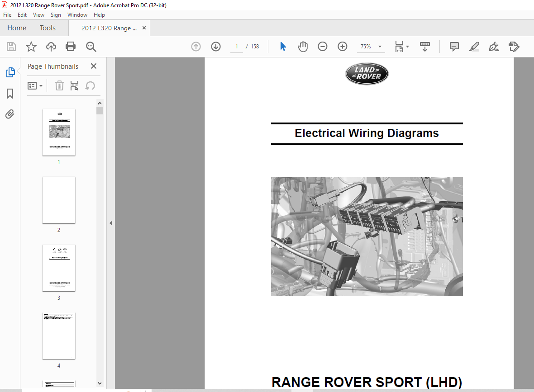Click the share or send file icon
This screenshot has height=392, width=534.
514,47
